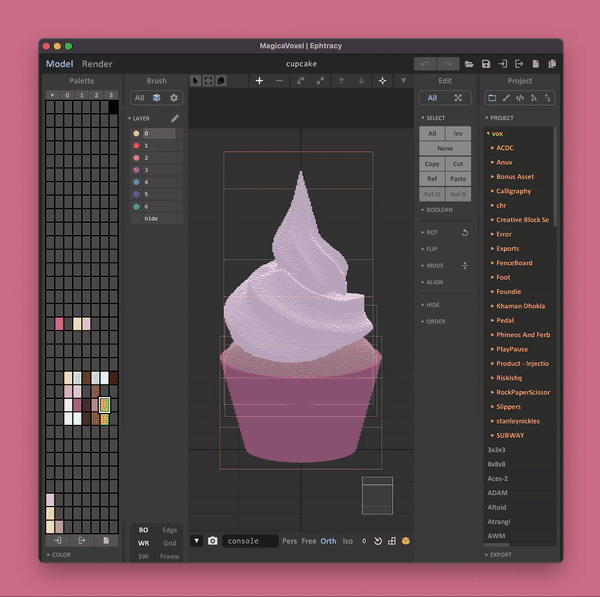Click the minus remove-object icon

(x=279, y=81)
